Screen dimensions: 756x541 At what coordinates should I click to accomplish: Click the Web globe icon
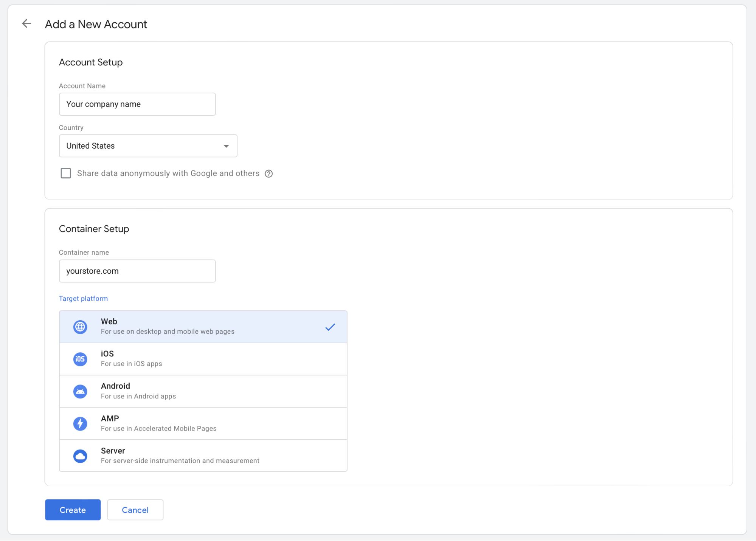(x=80, y=327)
